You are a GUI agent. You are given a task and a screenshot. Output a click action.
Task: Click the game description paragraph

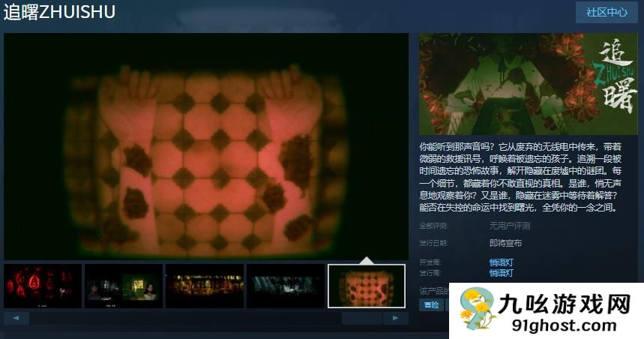tap(520, 177)
